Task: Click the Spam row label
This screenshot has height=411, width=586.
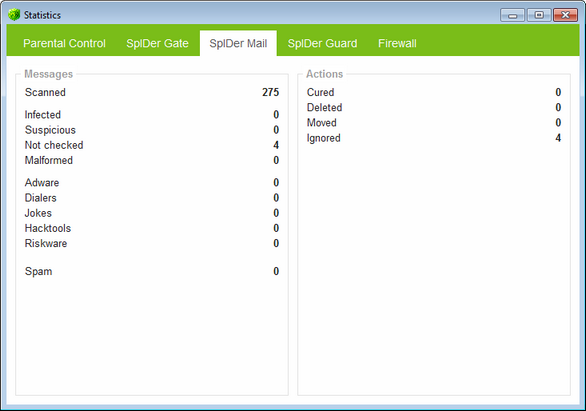Action: 38,271
